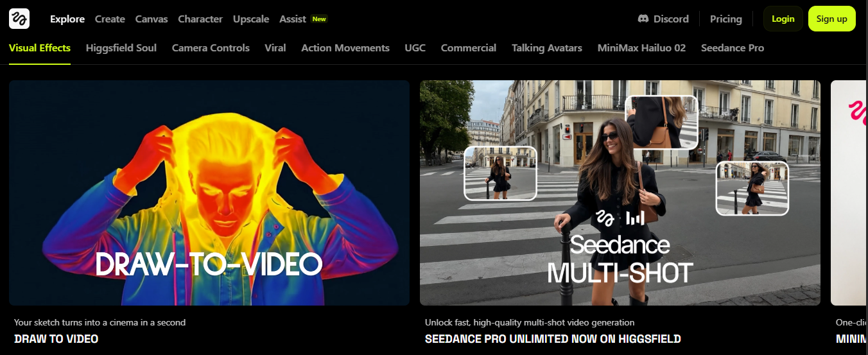
Task: Open the Canvas page
Action: coord(152,19)
